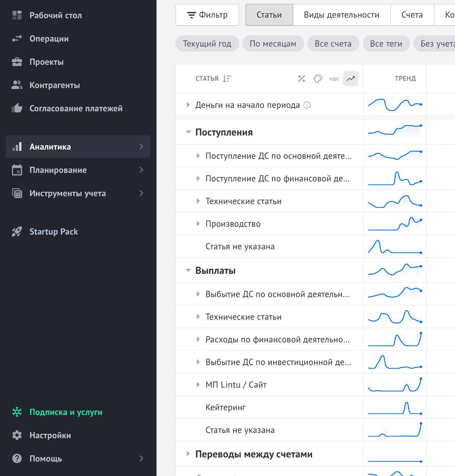This screenshot has width=455, height=476.
Task: Click the sort icon next to Статья header
Action: click(227, 78)
